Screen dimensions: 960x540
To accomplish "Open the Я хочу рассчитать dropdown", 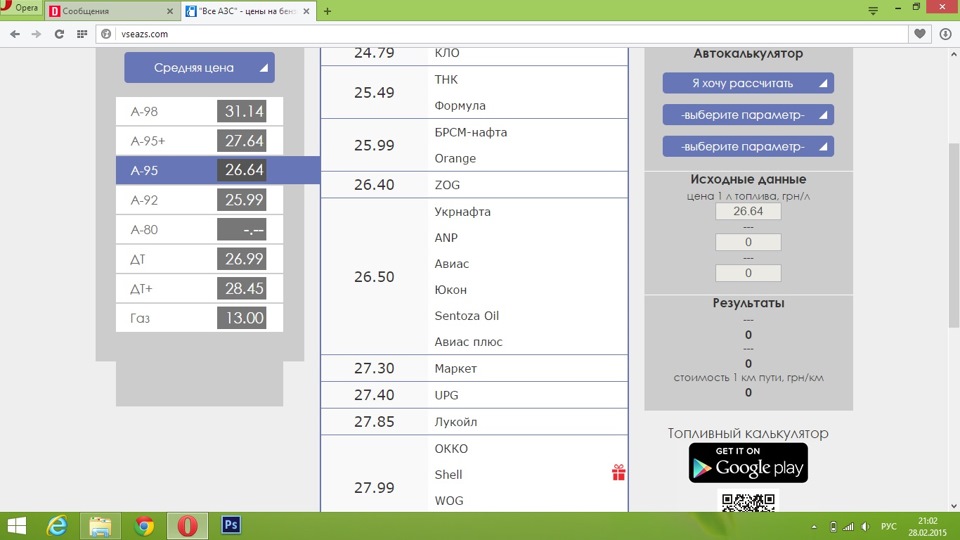I will (x=748, y=83).
